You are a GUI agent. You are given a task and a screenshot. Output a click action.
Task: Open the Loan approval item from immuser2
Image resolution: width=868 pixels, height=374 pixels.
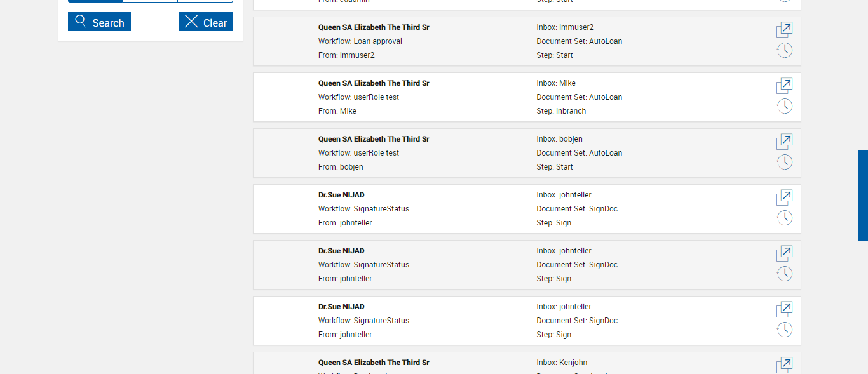pyautogui.click(x=784, y=30)
